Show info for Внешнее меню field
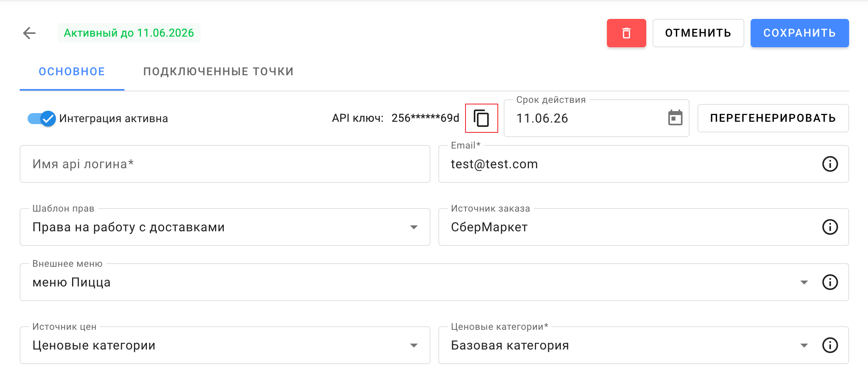 tap(830, 282)
